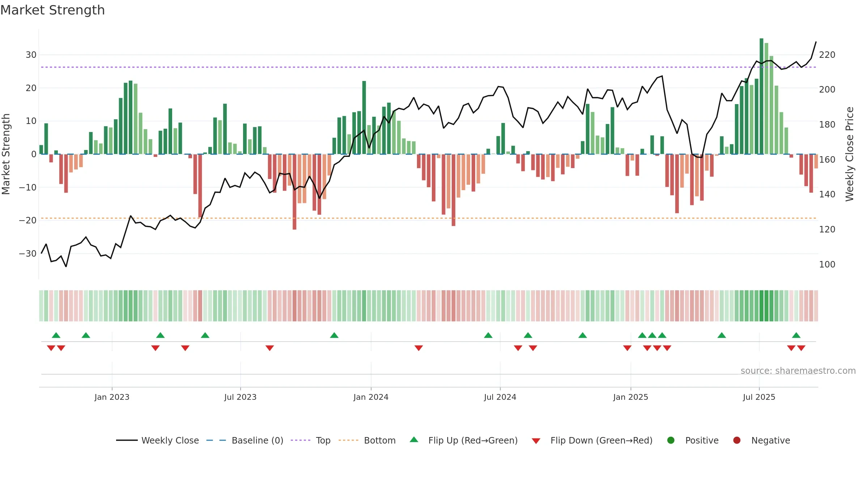Viewport: 868px width, 488px height.
Task: Click the Jul 2024 axis label
Action: click(500, 397)
